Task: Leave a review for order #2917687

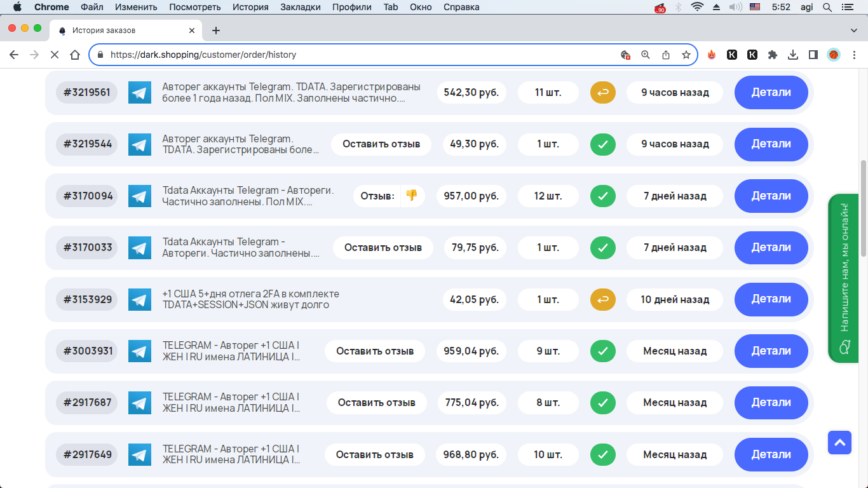Action: pos(376,403)
